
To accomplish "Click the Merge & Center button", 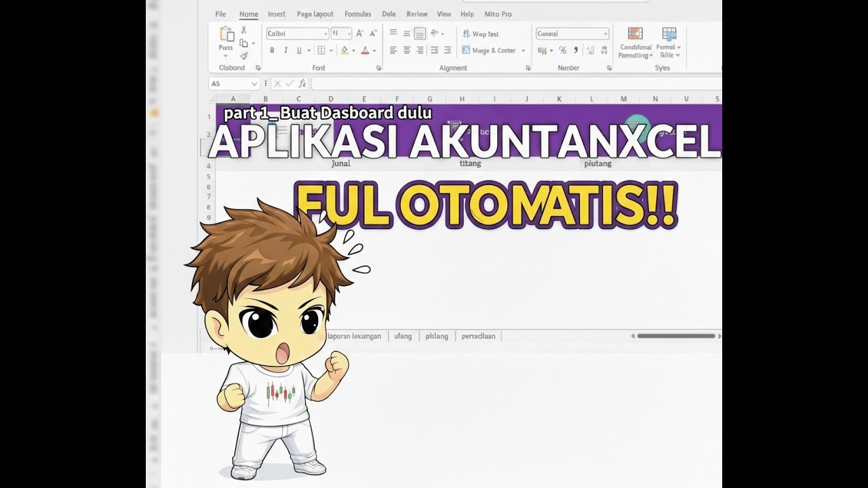I will coord(489,50).
